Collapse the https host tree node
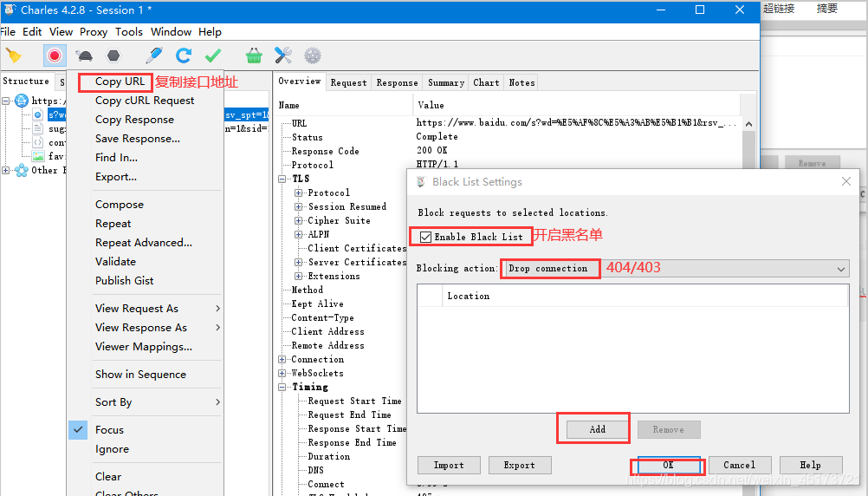Viewport: 868px width, 496px height. (x=5, y=101)
